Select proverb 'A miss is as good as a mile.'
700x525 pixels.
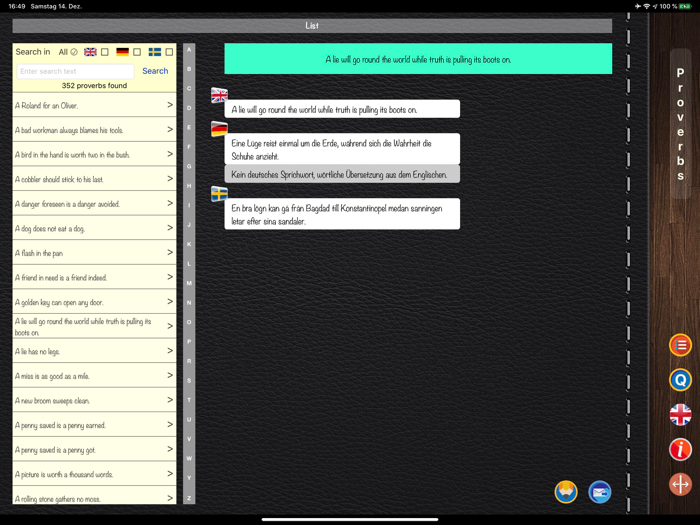coord(94,375)
